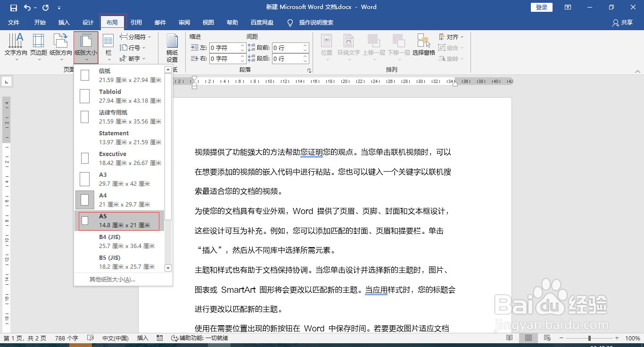
Task: Open 稿纸设置 manuscript paper settings
Action: 172,47
